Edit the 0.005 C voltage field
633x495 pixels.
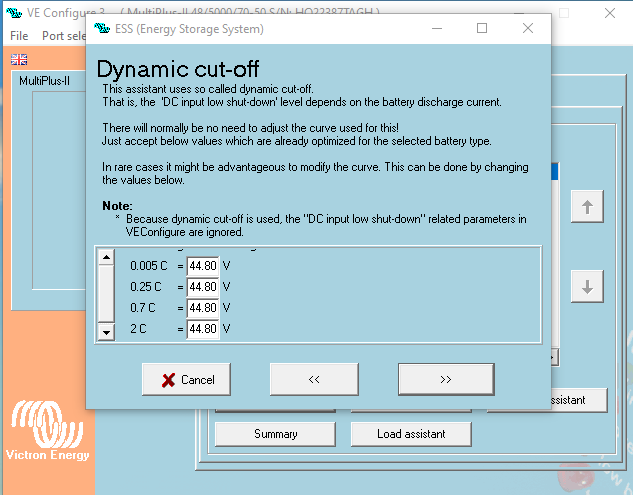tap(203, 266)
